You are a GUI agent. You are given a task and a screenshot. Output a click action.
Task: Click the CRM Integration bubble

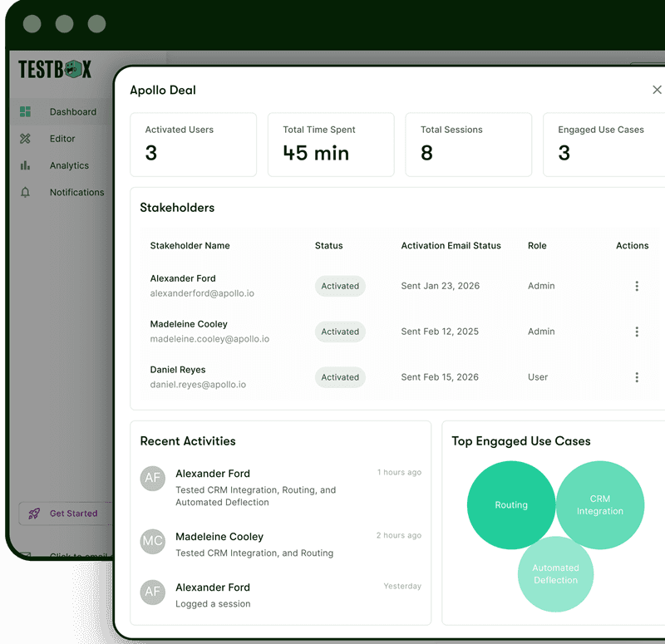(x=600, y=505)
